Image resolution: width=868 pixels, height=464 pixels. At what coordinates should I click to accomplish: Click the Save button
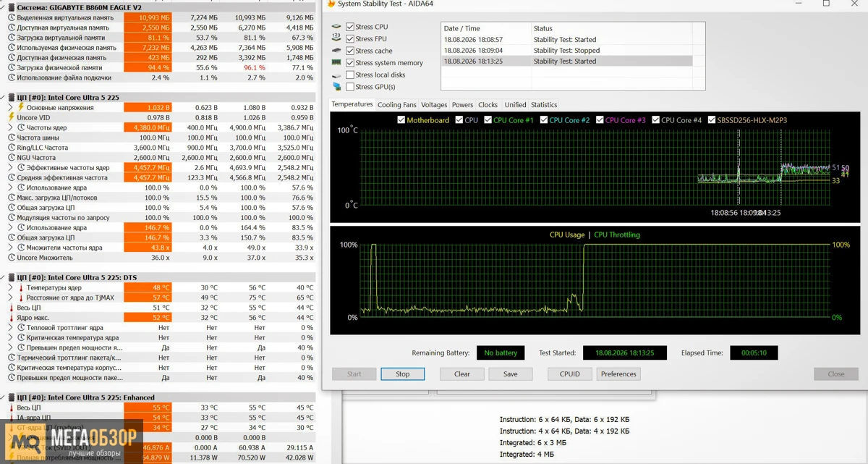[x=511, y=374]
